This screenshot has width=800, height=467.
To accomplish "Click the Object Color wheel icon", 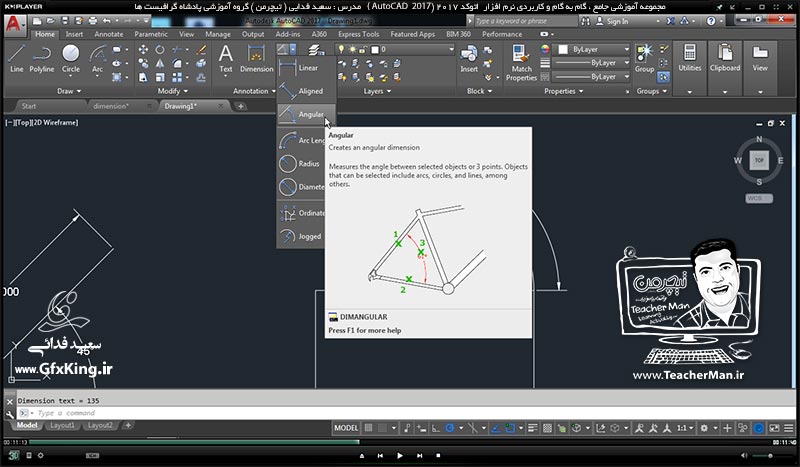I will 545,50.
